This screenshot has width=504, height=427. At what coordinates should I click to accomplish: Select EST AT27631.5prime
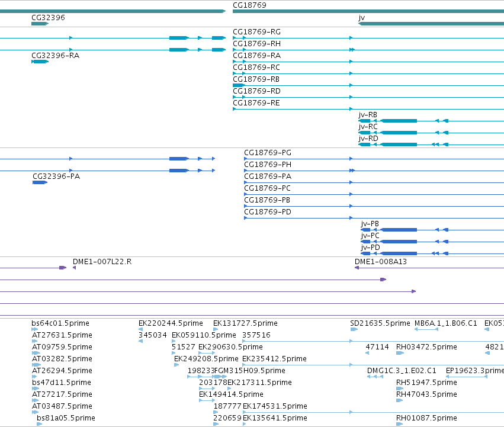(x=62, y=335)
